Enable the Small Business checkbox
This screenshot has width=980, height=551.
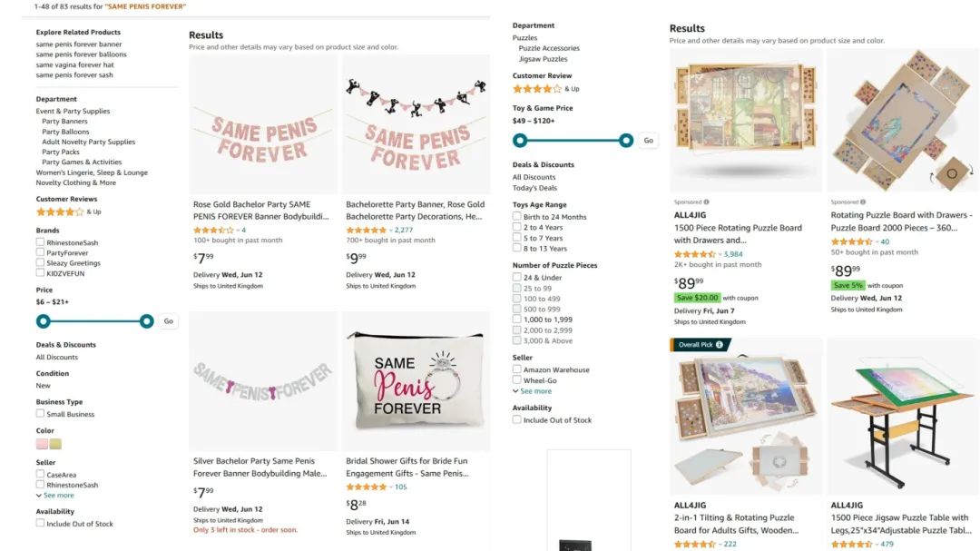pyautogui.click(x=40, y=414)
